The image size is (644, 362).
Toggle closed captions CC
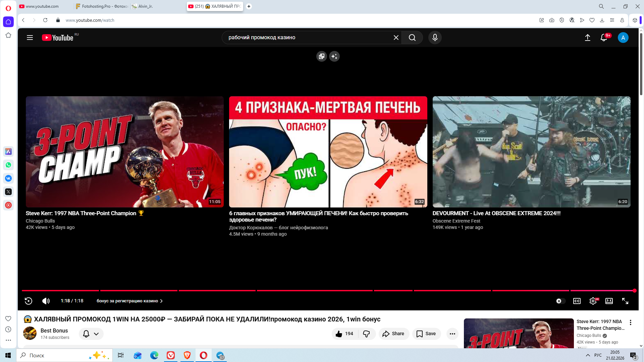[577, 301]
